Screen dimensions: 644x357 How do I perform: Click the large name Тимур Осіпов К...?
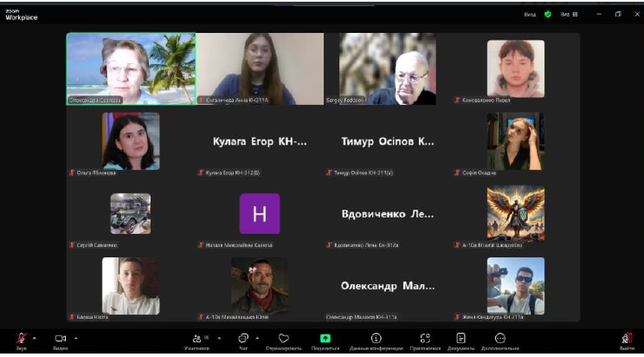tap(387, 141)
